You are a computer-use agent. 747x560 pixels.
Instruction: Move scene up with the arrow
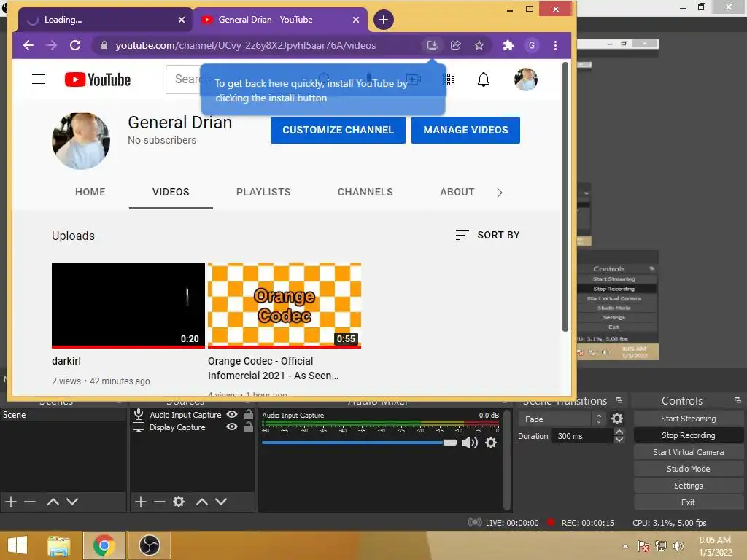point(53,502)
